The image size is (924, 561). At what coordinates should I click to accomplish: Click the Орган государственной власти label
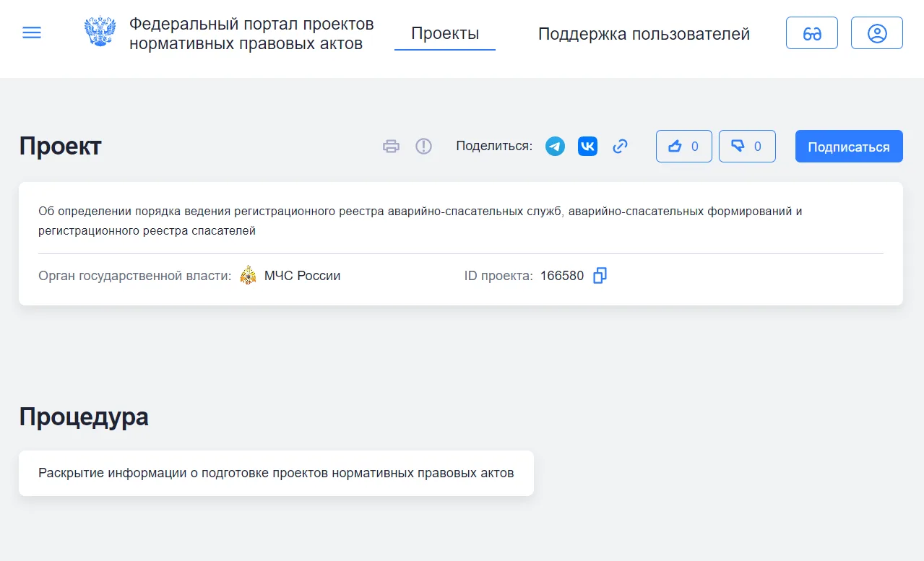[135, 276]
